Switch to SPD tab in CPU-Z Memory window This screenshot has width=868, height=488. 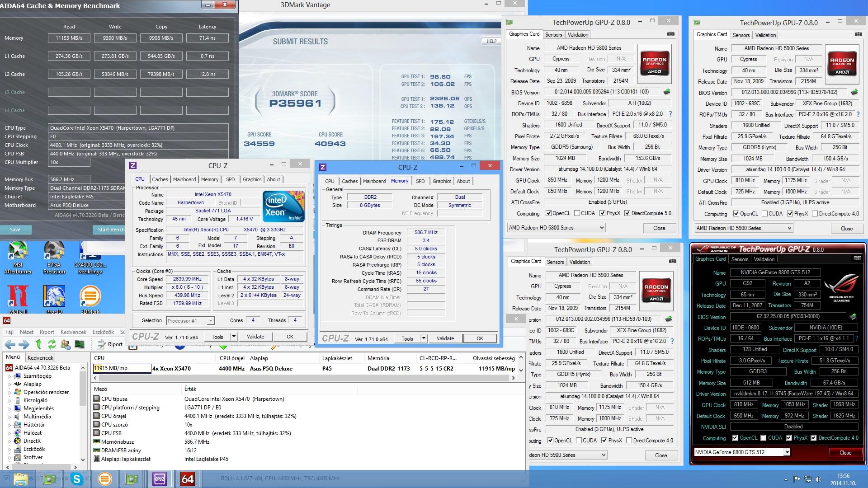point(420,181)
